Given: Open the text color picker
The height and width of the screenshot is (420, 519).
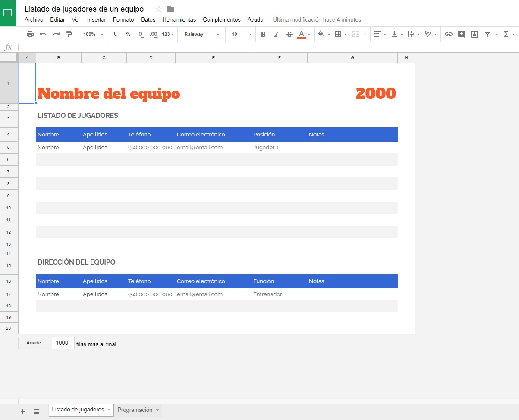Looking at the screenshot, I should [302, 34].
